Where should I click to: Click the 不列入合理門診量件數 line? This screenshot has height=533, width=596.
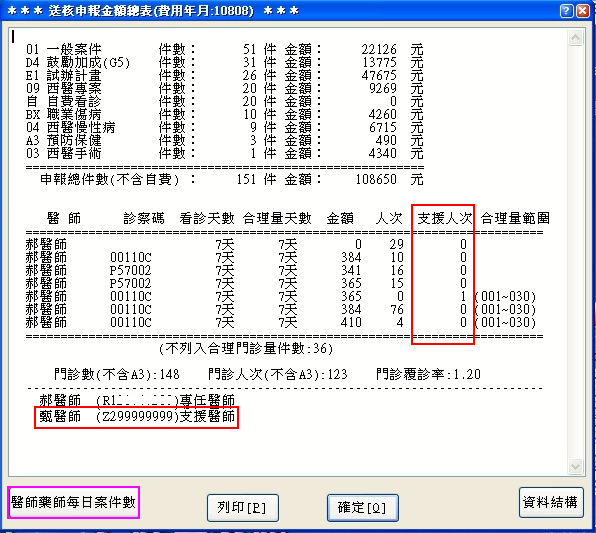pyautogui.click(x=246, y=348)
